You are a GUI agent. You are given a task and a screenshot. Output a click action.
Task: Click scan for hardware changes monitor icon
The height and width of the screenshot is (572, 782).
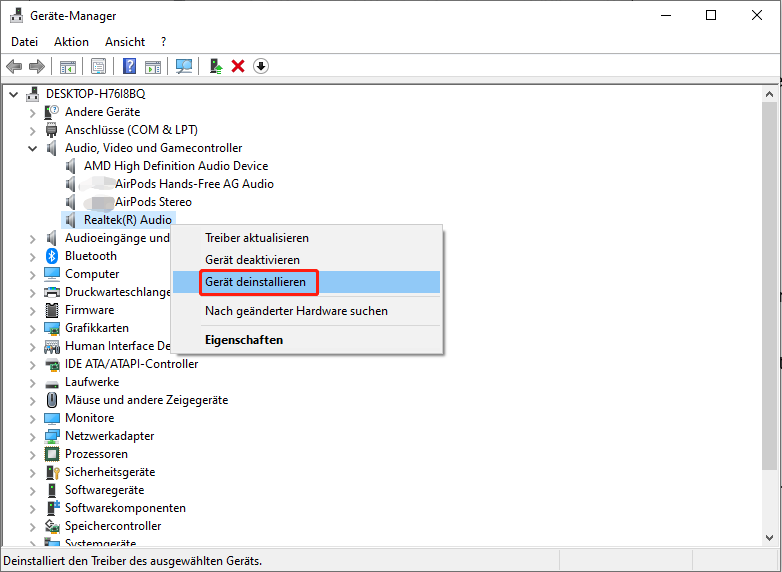pos(184,66)
